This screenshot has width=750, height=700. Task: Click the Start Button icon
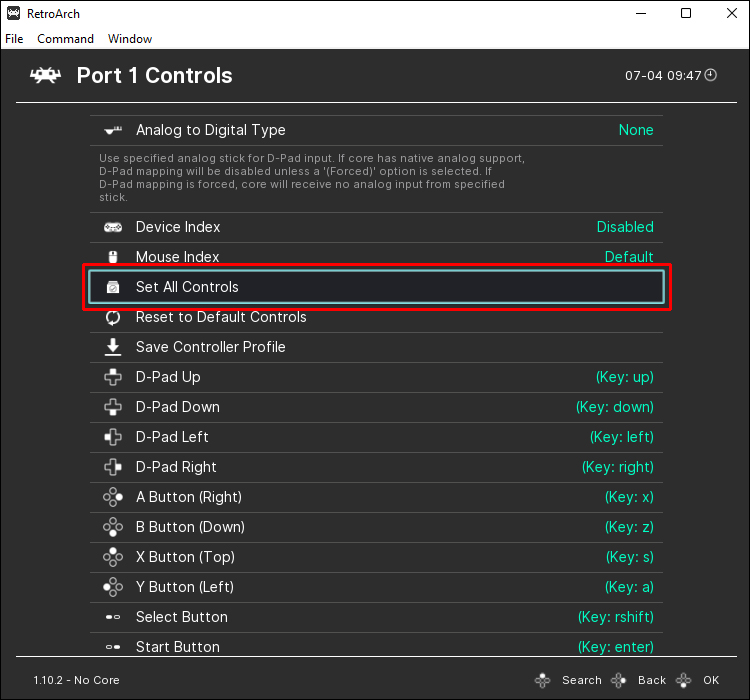[x=113, y=647]
